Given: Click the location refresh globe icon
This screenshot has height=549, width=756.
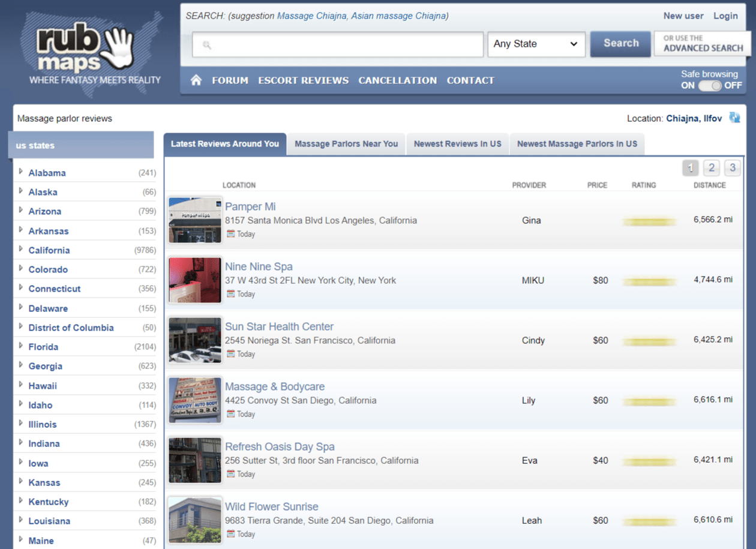Looking at the screenshot, I should 734,118.
